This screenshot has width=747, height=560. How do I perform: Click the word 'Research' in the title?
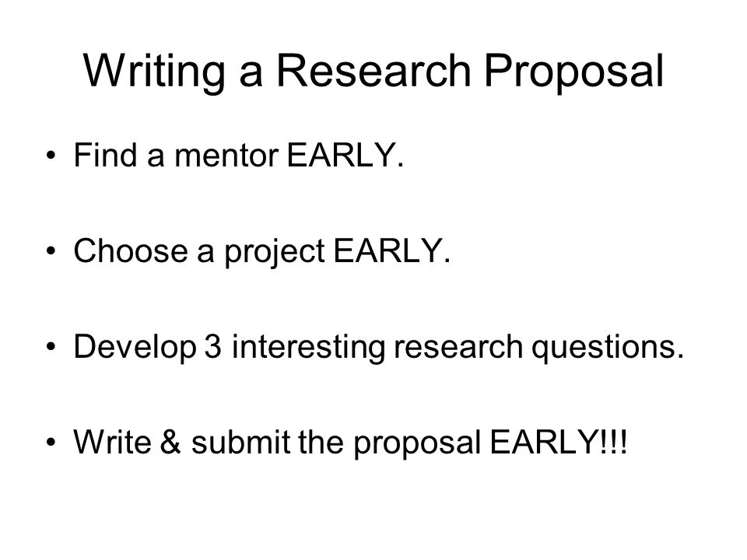[374, 71]
